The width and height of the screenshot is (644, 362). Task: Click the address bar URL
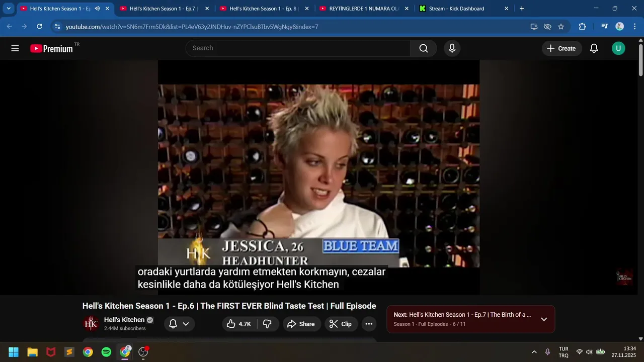(x=192, y=27)
